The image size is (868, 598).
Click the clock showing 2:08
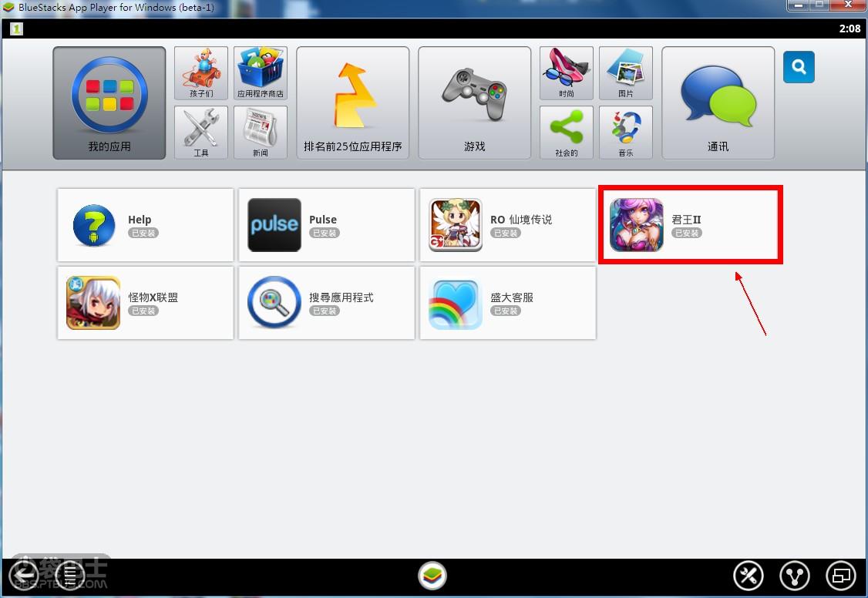click(x=849, y=29)
